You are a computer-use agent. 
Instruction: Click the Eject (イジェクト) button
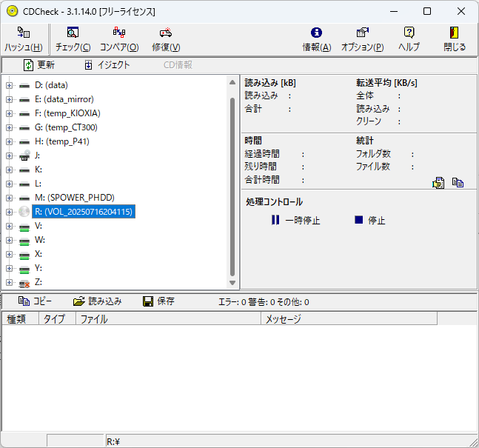click(x=107, y=65)
